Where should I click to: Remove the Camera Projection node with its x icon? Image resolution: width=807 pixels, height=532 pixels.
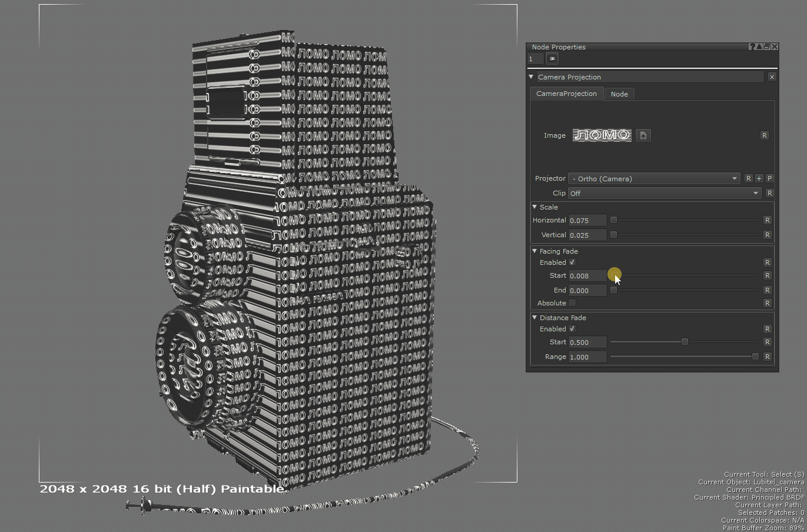tap(772, 77)
